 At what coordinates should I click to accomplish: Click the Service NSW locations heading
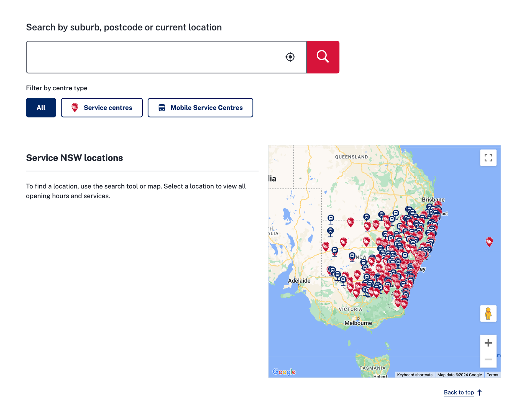[x=74, y=158]
